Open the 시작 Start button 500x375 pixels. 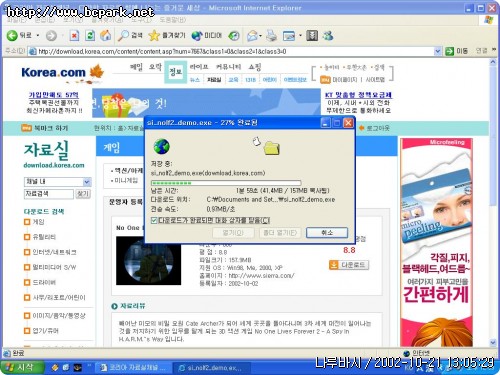(22, 367)
